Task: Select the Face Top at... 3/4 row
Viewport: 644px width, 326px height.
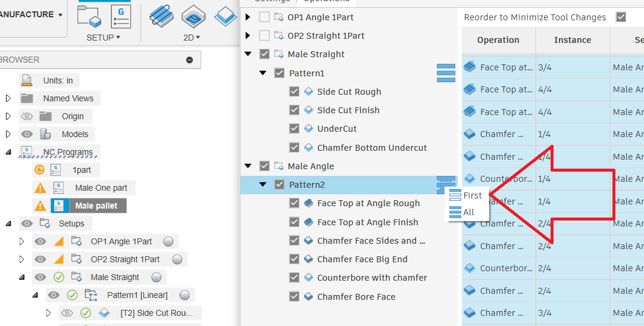Action: pos(553,67)
